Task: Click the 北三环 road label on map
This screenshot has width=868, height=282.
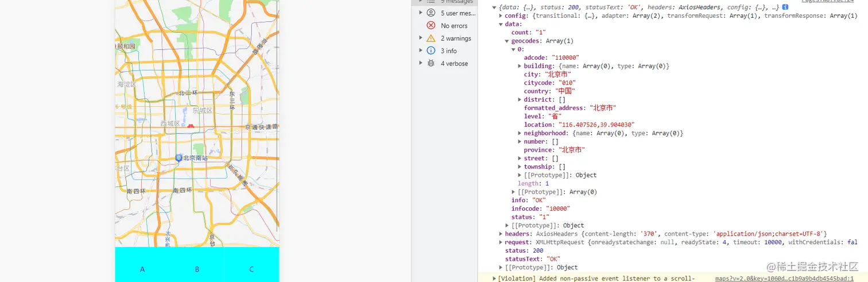Action: point(188,92)
